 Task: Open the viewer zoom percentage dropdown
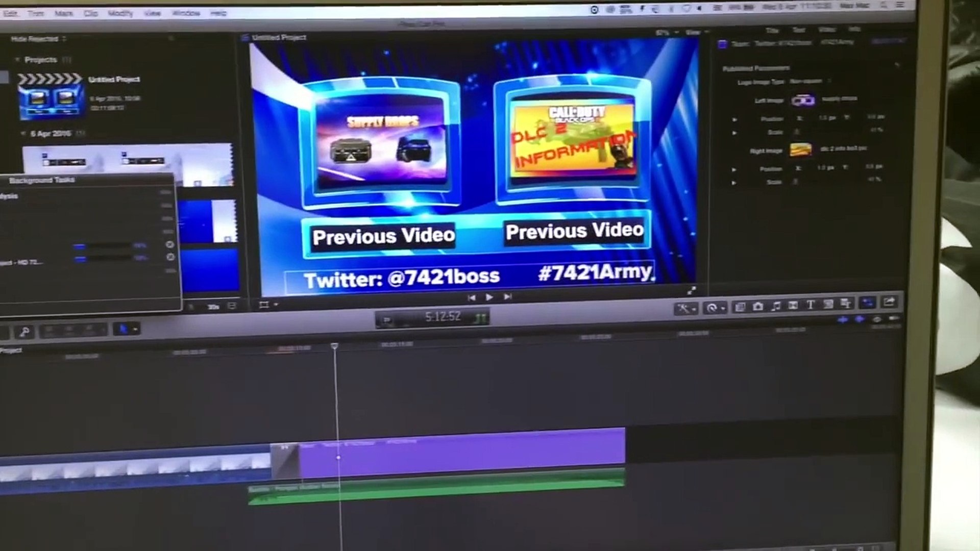666,33
